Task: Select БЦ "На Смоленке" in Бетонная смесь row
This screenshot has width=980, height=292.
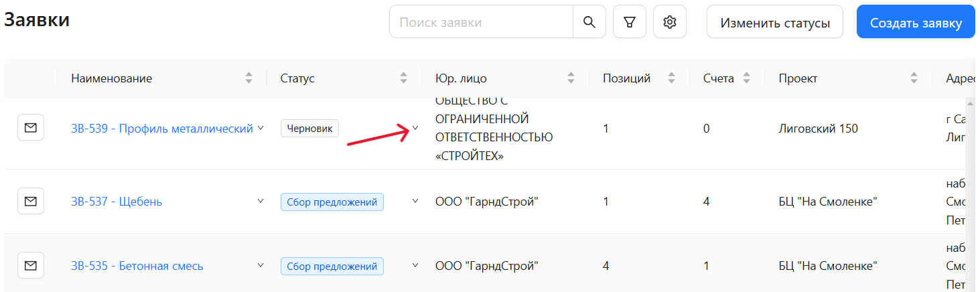Action: coord(828,266)
